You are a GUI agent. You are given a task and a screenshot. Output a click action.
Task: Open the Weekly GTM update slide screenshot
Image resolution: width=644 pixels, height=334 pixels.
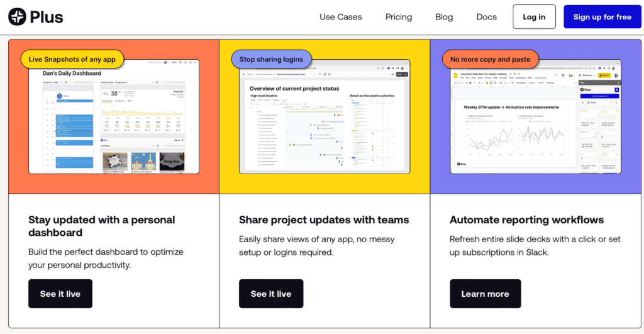point(536,116)
